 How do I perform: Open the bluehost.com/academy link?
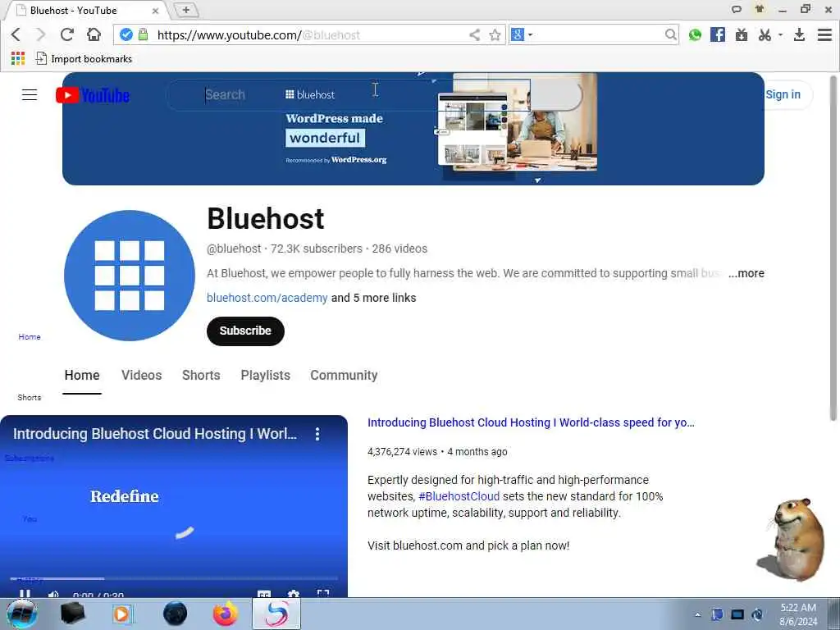pyautogui.click(x=267, y=298)
